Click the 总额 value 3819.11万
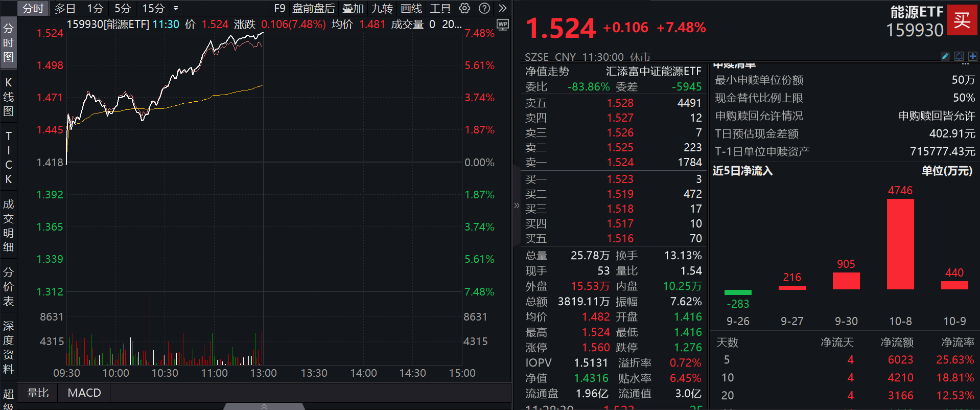Image resolution: width=980 pixels, height=410 pixels. 583,301
